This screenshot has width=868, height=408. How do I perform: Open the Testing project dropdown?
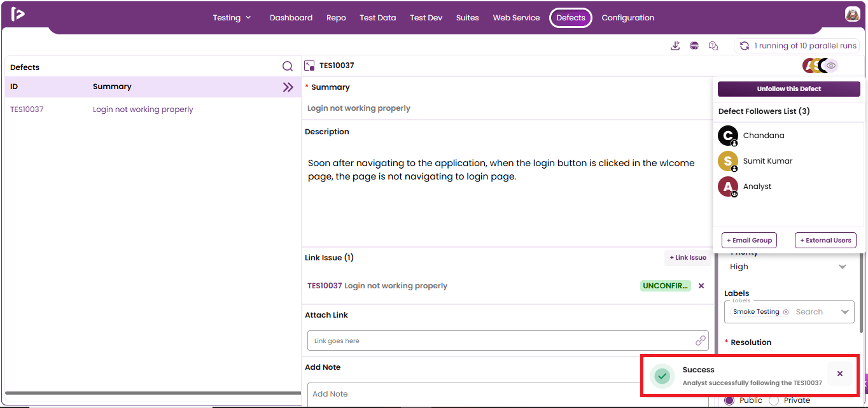[x=232, y=18]
